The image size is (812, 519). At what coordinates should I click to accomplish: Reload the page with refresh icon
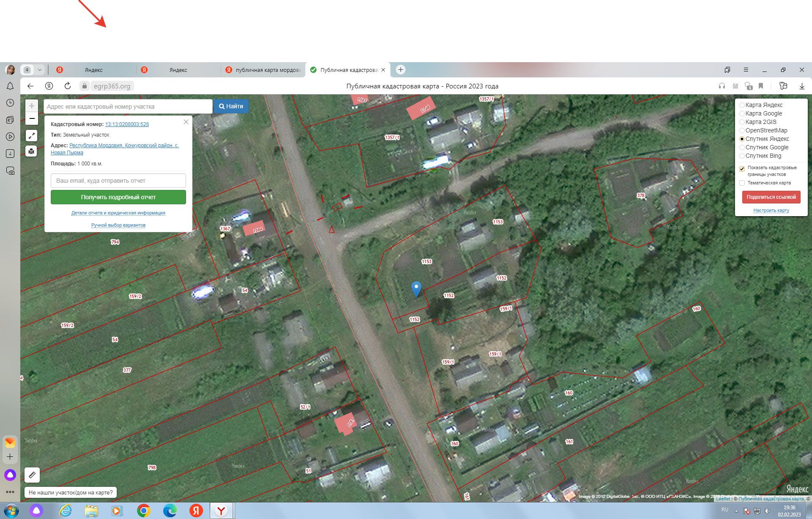68,86
